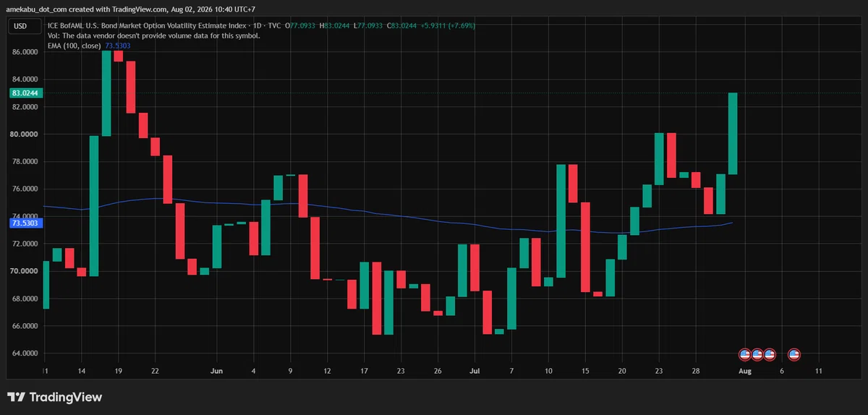Select the index title ICE BofAML U.S. Bond Market
Image resolution: width=868 pixels, height=415 pixels.
[x=146, y=26]
